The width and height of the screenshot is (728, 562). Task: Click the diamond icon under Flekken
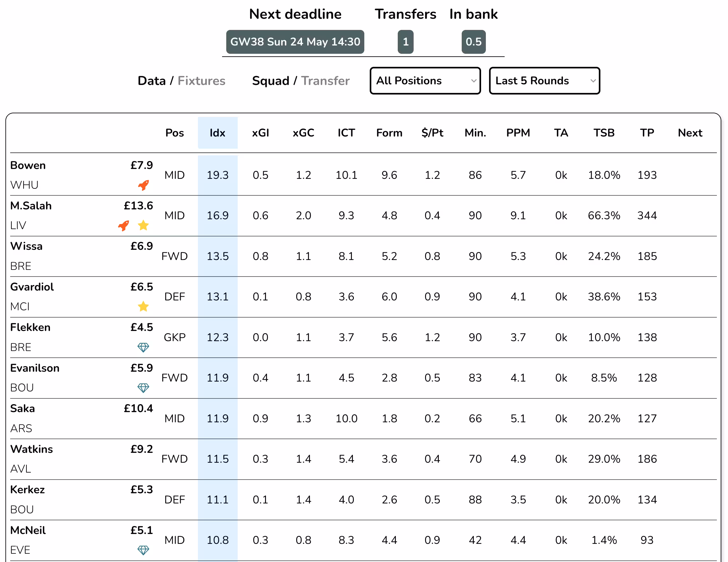(x=143, y=347)
